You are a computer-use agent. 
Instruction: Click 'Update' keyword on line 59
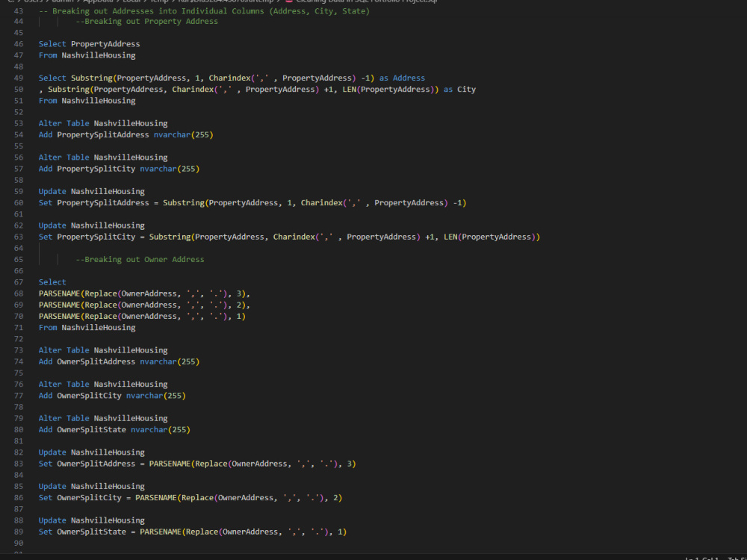click(x=52, y=191)
